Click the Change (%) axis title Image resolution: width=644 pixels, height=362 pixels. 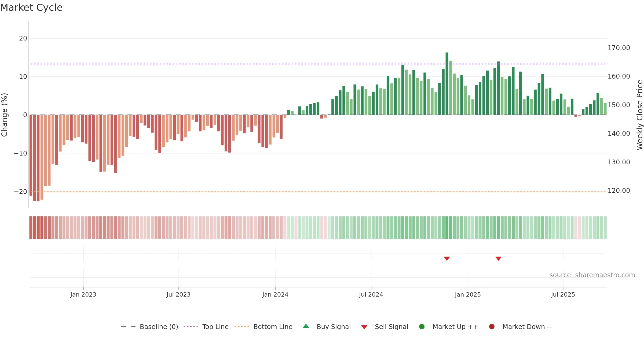point(4,115)
